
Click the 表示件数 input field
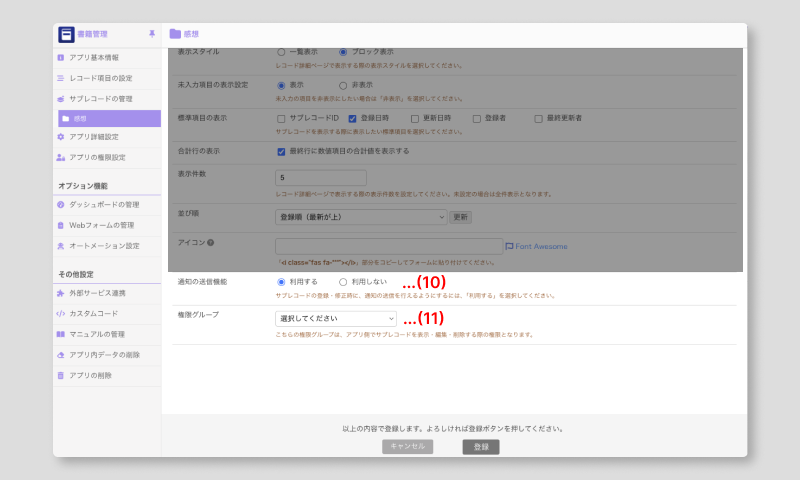coord(321,178)
